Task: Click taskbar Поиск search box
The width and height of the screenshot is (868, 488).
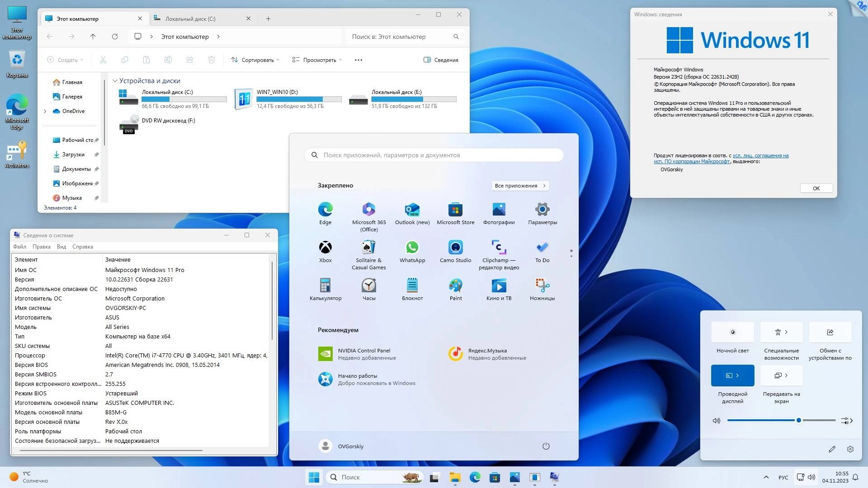Action: click(374, 477)
